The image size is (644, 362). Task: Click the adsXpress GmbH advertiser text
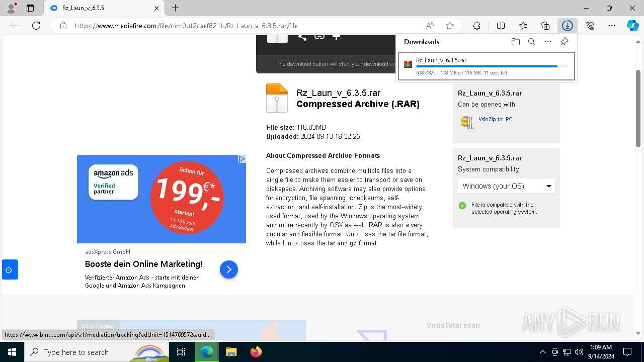[108, 252]
